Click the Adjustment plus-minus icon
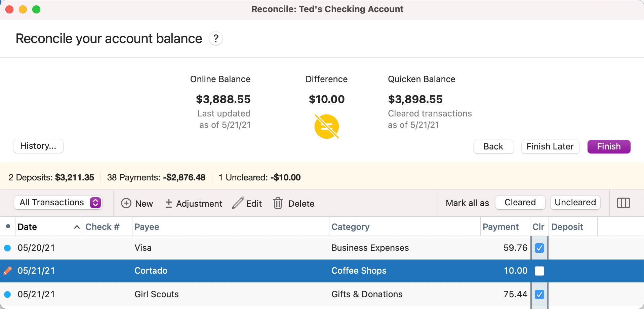 pos(169,203)
